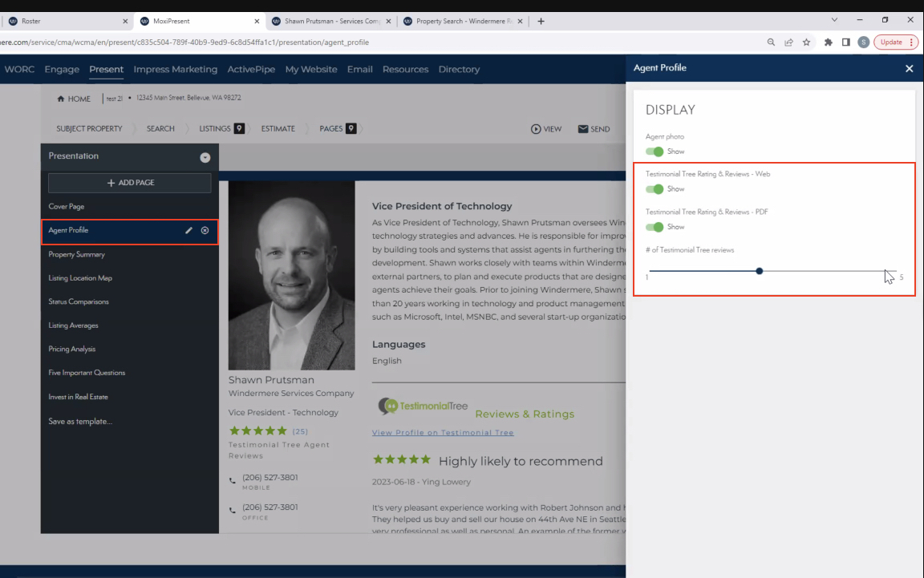Viewport: 924px width, 578px height.
Task: Open the Chrome profile avatar
Action: click(x=863, y=42)
